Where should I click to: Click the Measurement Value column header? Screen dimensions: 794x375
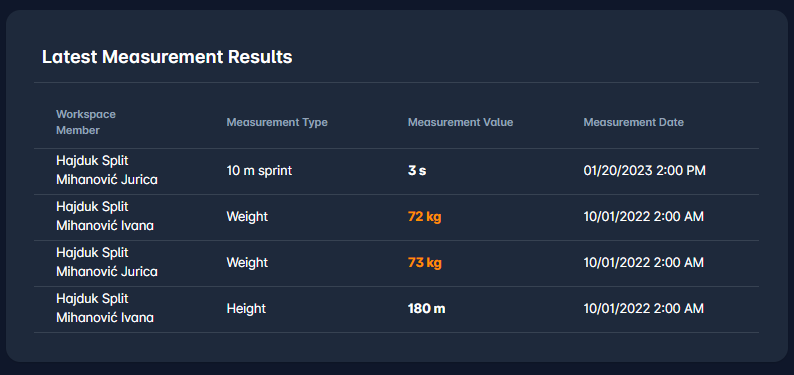(x=460, y=122)
